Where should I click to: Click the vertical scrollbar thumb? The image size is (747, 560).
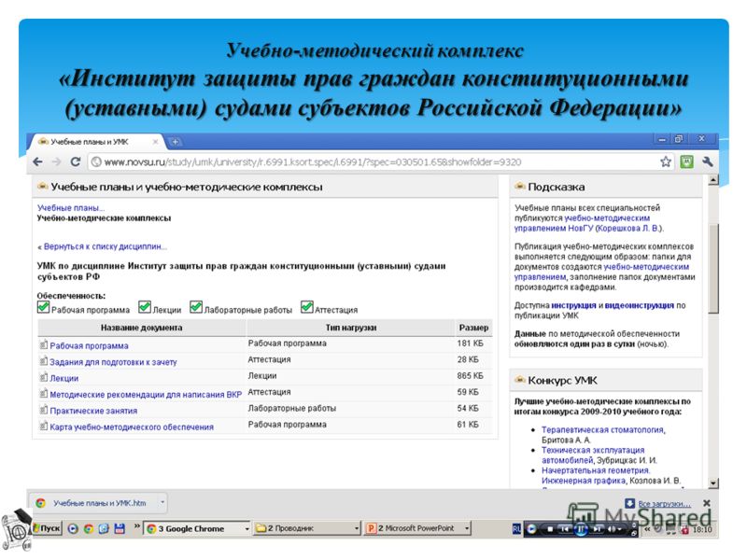[x=713, y=269]
